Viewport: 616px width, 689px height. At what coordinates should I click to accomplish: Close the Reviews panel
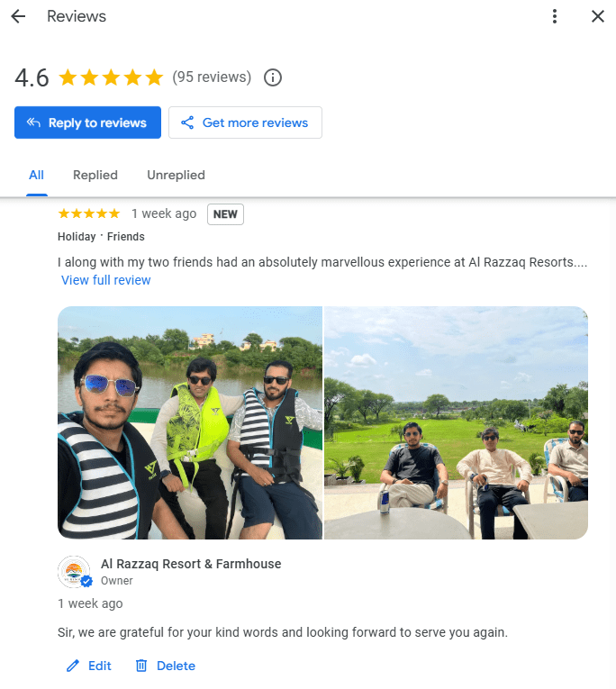[598, 16]
